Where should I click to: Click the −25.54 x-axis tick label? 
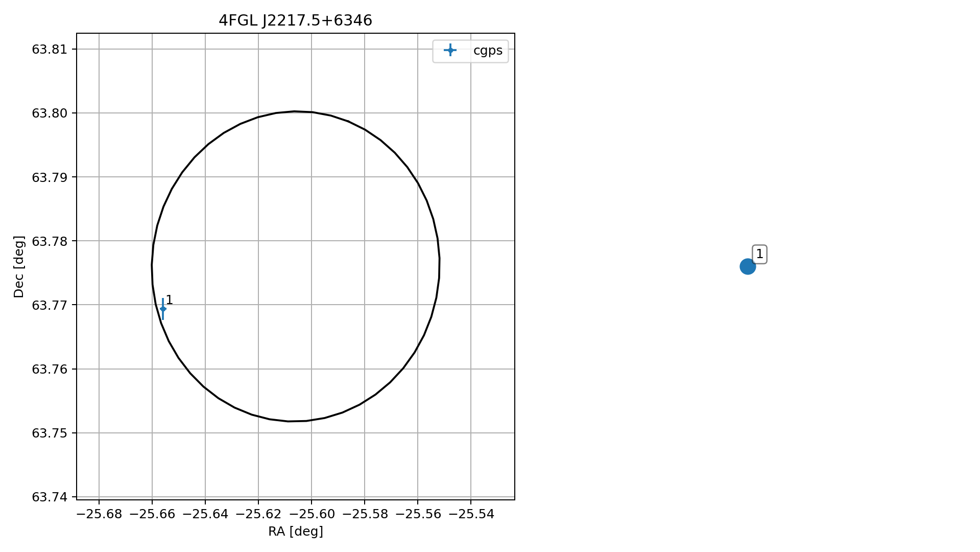tap(471, 514)
